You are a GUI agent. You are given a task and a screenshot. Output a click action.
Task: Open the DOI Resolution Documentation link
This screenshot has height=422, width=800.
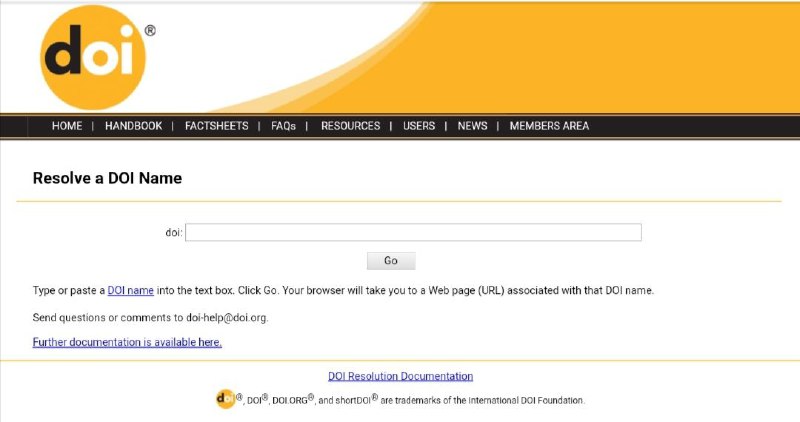click(401, 376)
